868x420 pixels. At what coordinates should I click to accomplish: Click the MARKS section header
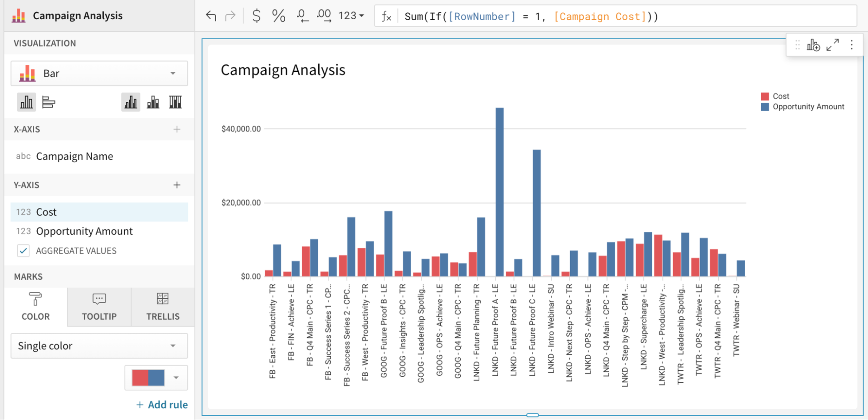tap(28, 277)
